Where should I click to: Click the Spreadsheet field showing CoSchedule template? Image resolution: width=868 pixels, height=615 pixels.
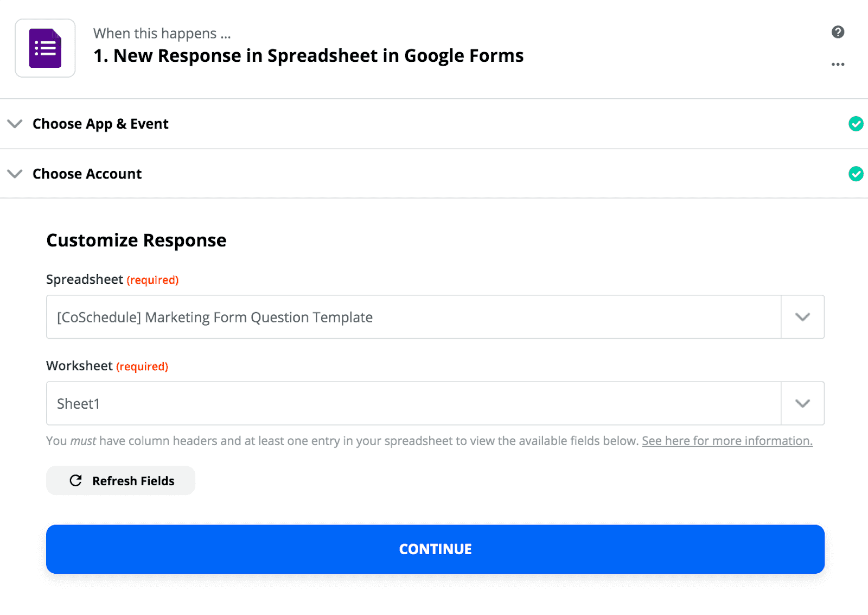(x=413, y=317)
